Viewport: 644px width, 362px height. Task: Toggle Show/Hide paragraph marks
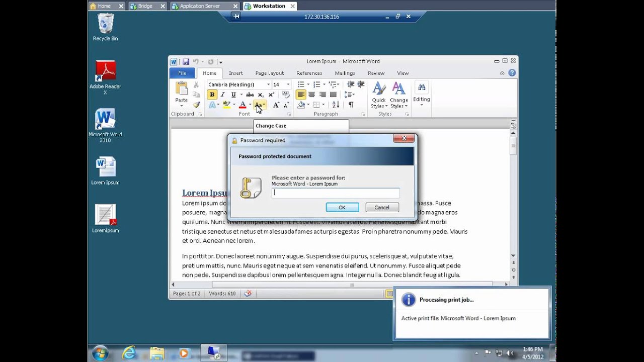351,105
